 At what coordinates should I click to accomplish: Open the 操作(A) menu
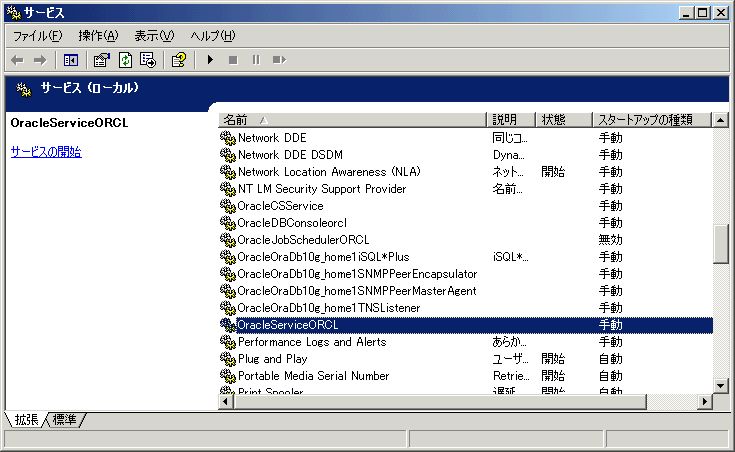click(x=98, y=36)
